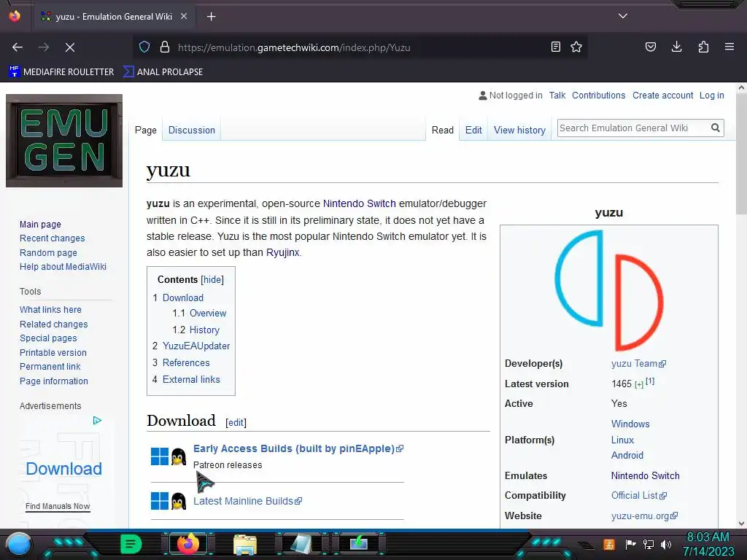Open the Downloads panel
Image resolution: width=747 pixels, height=560 pixels.
(676, 47)
